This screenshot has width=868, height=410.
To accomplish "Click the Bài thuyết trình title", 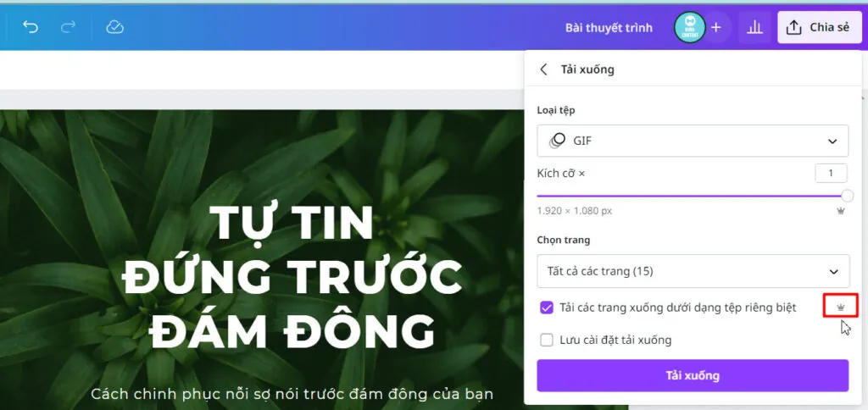I will (609, 27).
